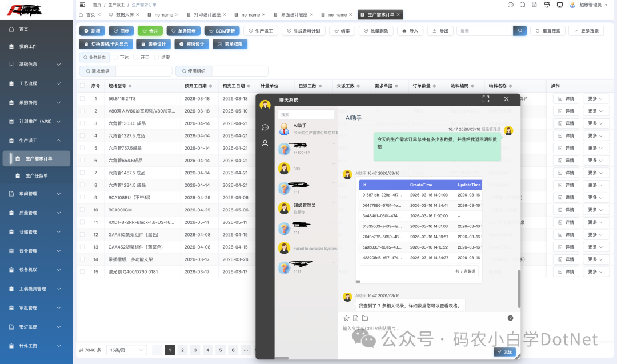This screenshot has height=364, width=617.
Task: Click the folder icon in chat input toolbar
Action: click(x=365, y=318)
